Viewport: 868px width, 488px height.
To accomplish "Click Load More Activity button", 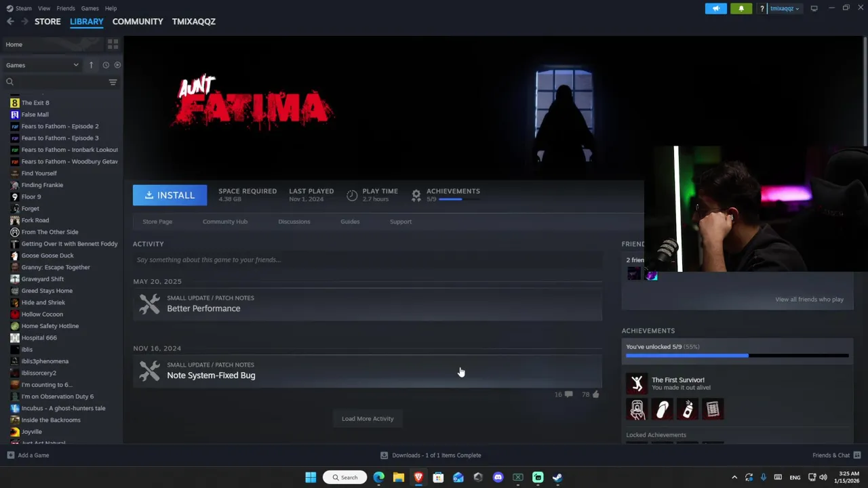I will coord(368,419).
